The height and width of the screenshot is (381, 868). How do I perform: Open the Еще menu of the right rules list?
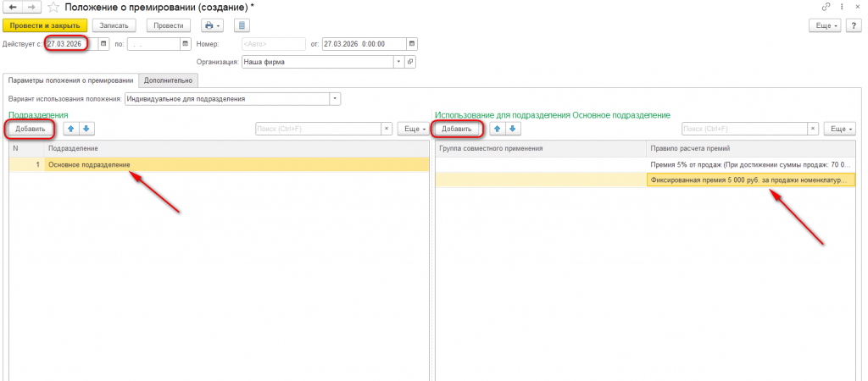pyautogui.click(x=840, y=129)
